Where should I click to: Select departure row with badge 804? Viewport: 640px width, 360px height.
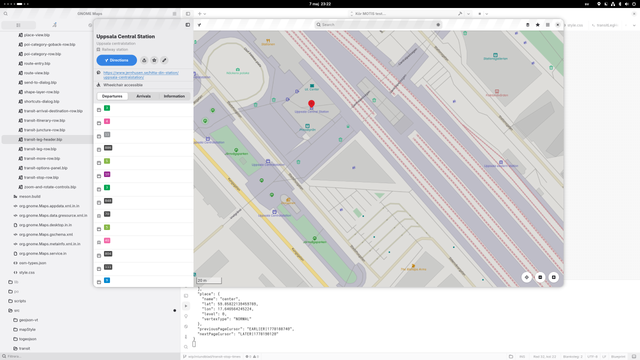tap(144, 255)
